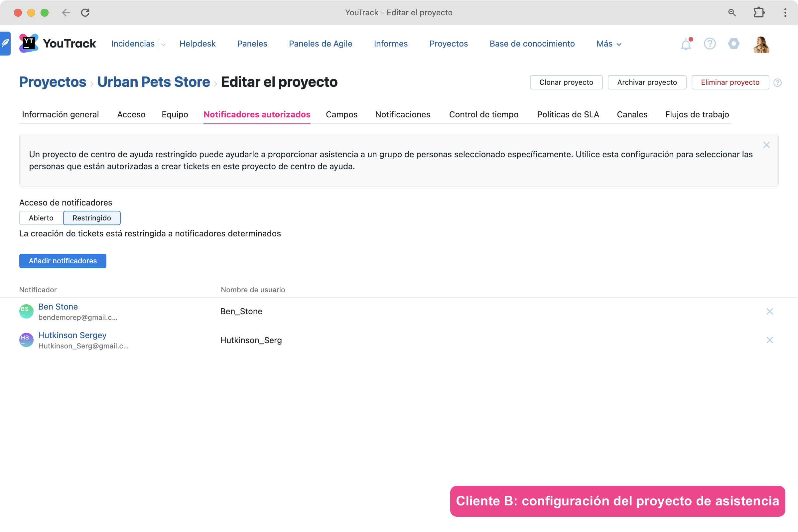Select the Abierto access option

[x=41, y=218]
